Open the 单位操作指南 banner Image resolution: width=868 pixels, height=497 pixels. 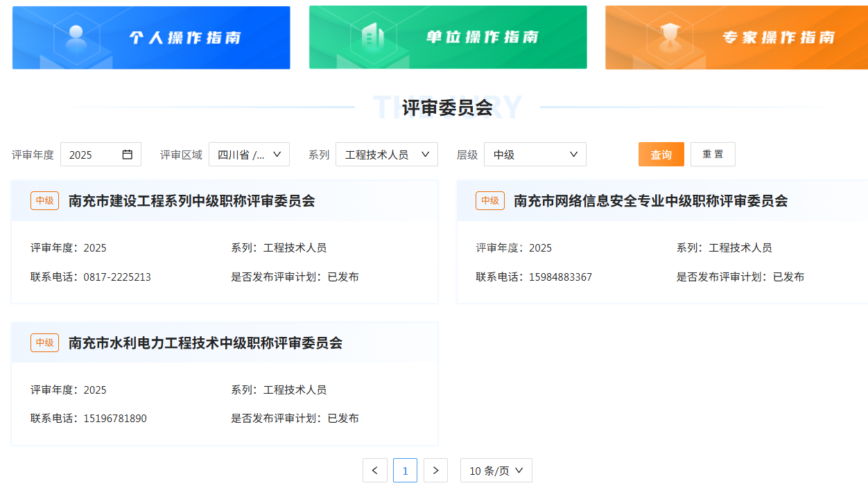pos(448,37)
